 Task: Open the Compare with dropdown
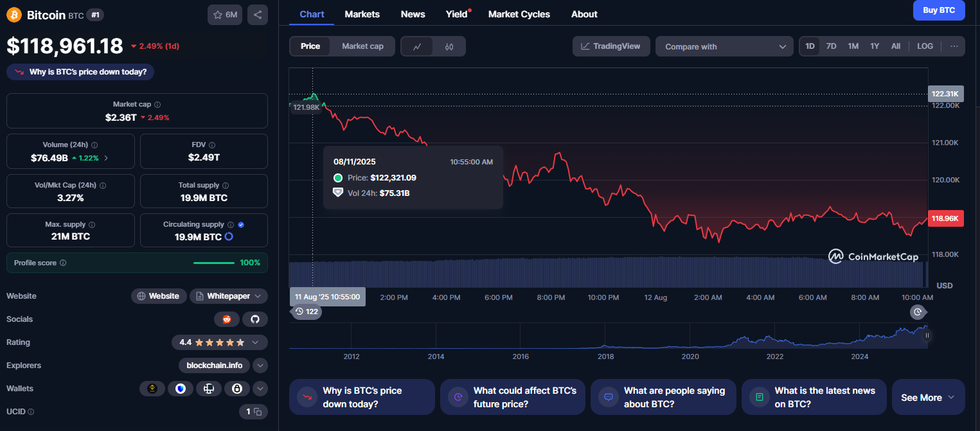[724, 46]
